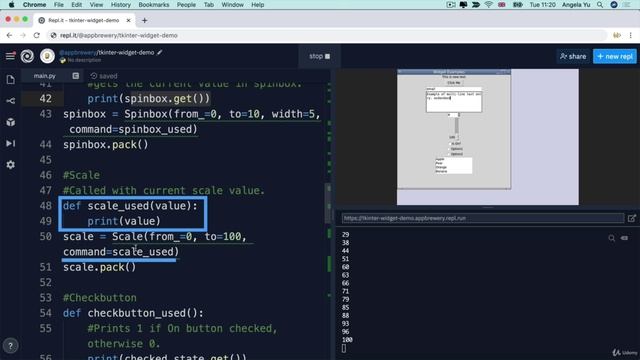The height and width of the screenshot is (360, 640).
Task: Open the Edit menu
Action: pos(76,5)
